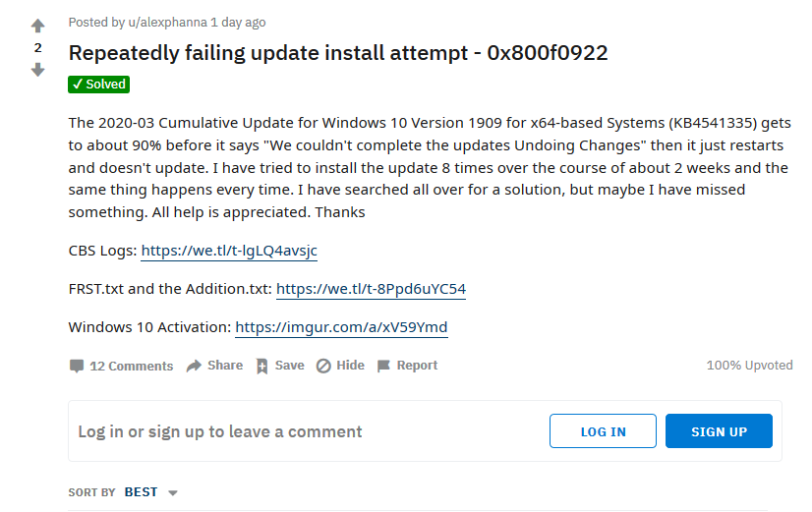Click the "leave a comment" prompt text

[x=220, y=431]
